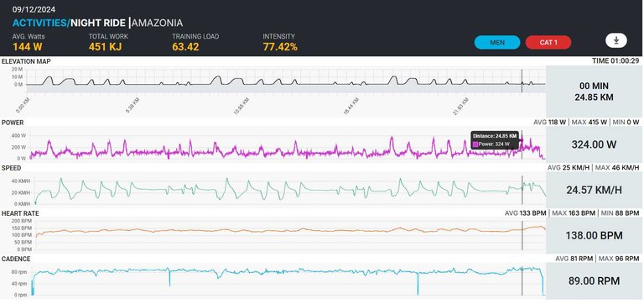Click the 324.00 W power readout

point(594,144)
